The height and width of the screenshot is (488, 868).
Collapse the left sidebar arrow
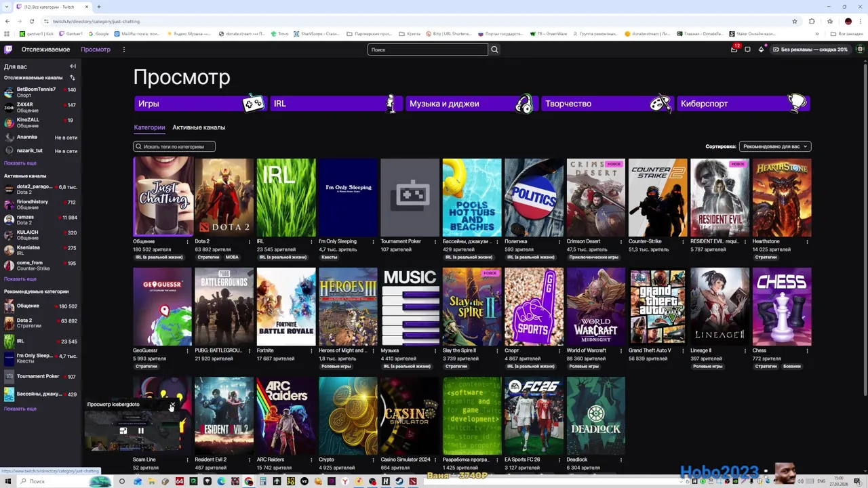tap(73, 66)
